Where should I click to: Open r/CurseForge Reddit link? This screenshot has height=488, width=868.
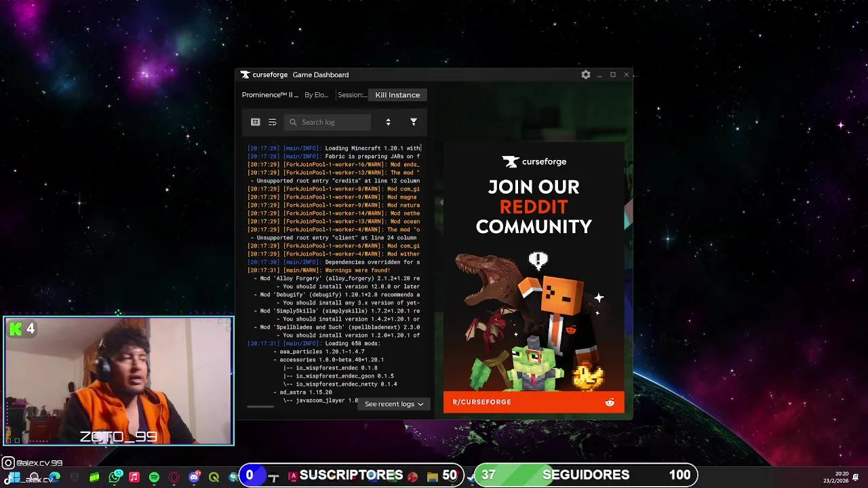point(482,402)
